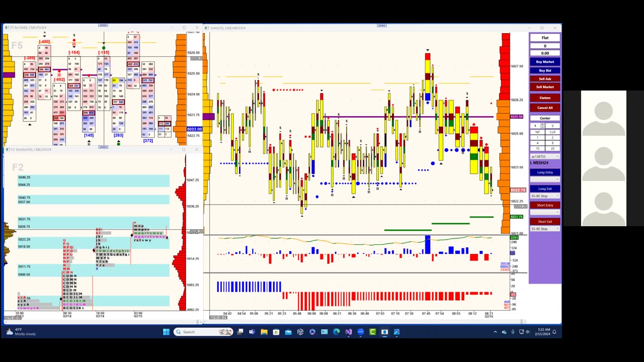
Task: Show hidden system tray icons
Action: (495, 332)
